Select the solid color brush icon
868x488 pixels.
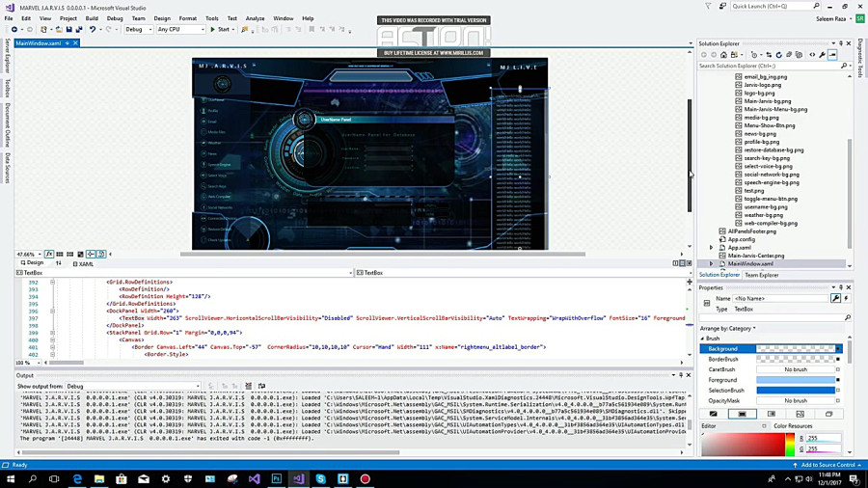click(742, 414)
